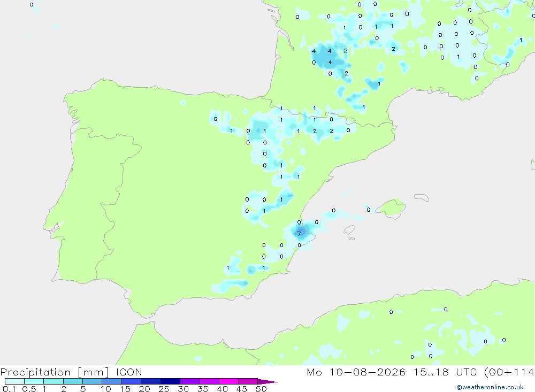Click the legend value label 50
Image resolution: width=535 pixels, height=392 pixels.
[261, 389]
